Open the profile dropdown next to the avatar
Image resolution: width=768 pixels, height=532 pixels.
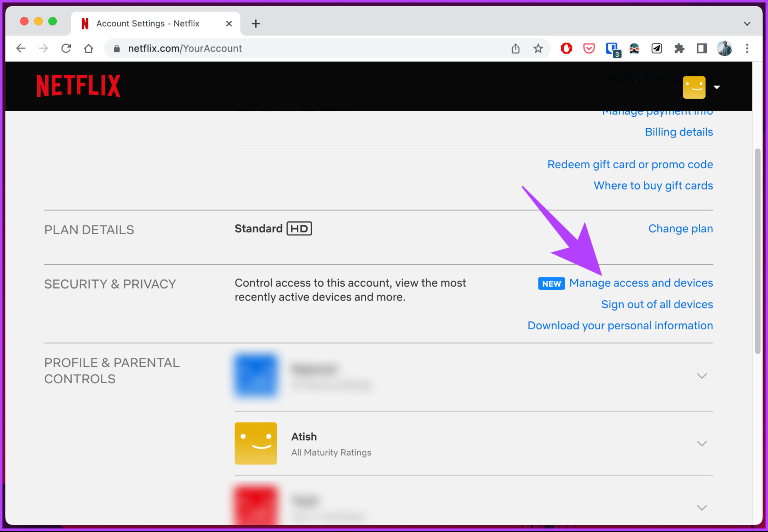click(717, 87)
